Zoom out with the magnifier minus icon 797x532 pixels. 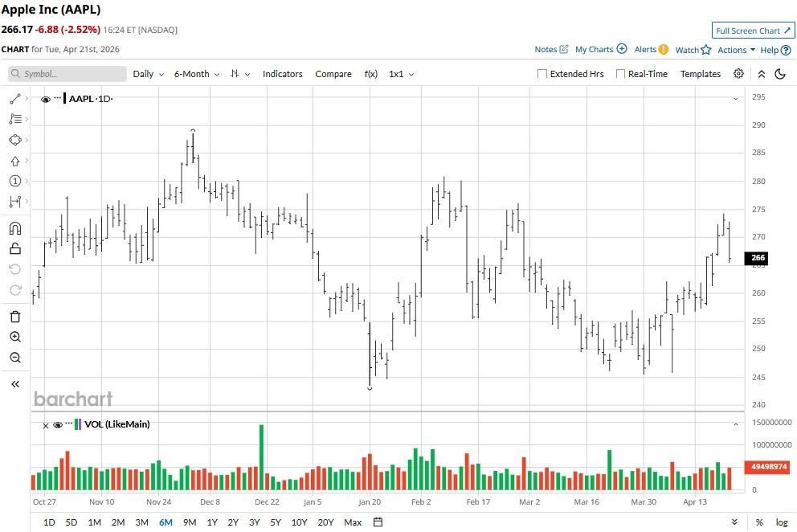click(x=14, y=358)
